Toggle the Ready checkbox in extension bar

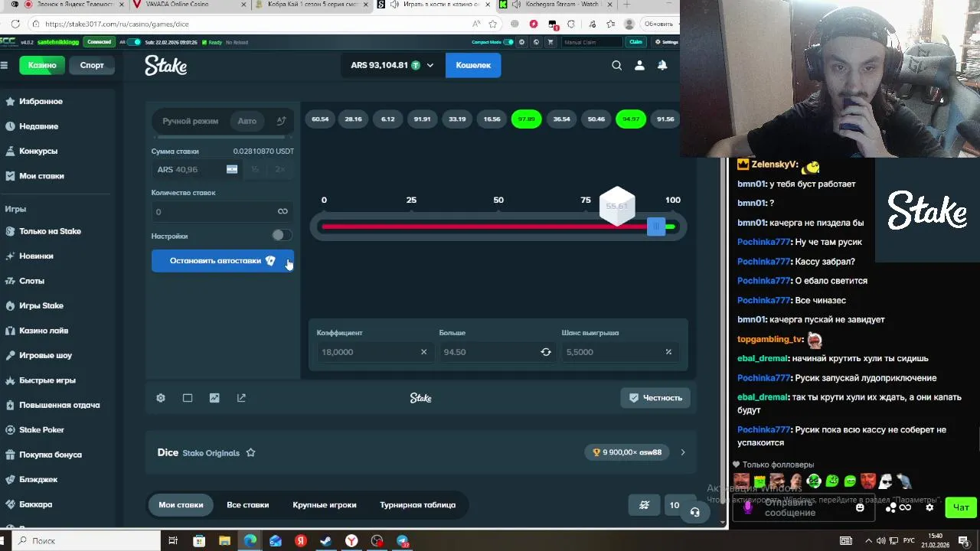pos(204,42)
